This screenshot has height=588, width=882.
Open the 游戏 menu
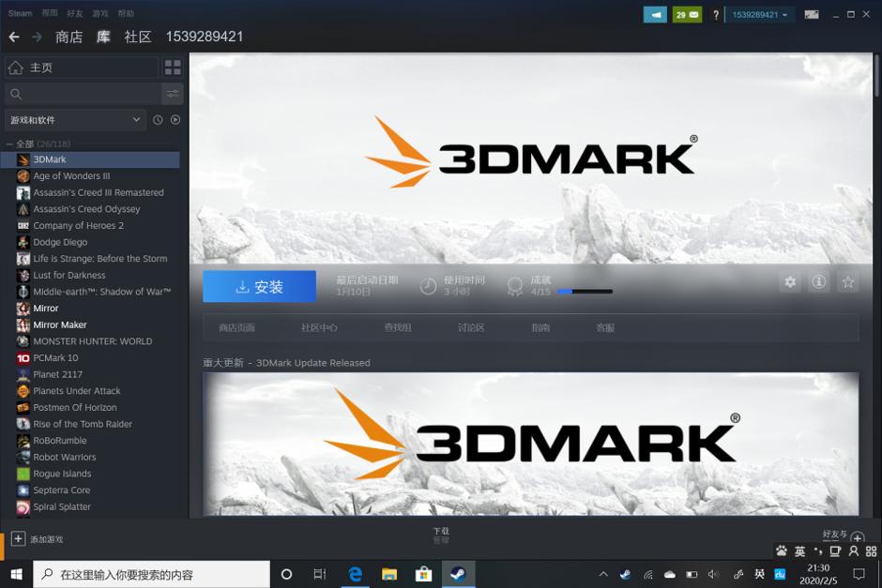(x=100, y=13)
